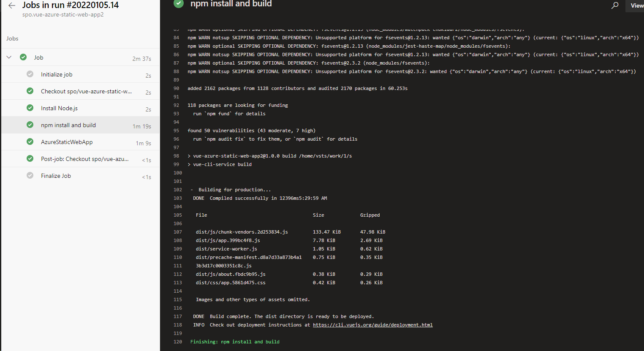Click log line 'run npm audit fix'

(275, 139)
